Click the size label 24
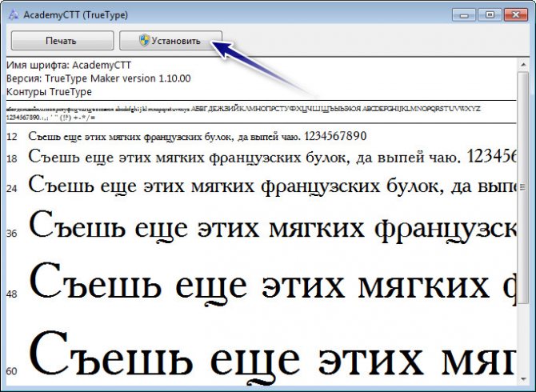This screenshot has width=536, height=392. pos(12,188)
